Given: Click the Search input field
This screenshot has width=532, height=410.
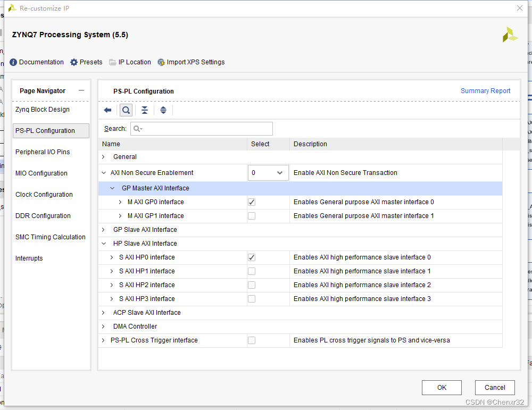Looking at the screenshot, I should 202,129.
